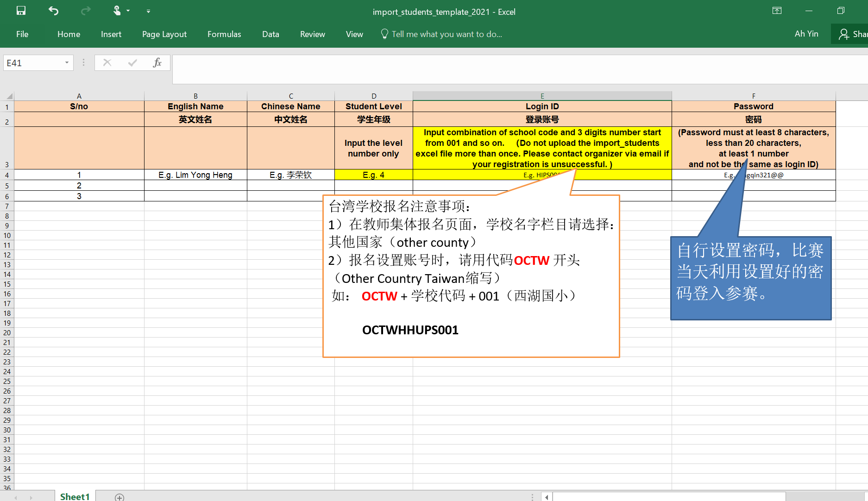
Task: Open the Touch/Mouse Mode dropdown arrow
Action: pyautogui.click(x=128, y=11)
